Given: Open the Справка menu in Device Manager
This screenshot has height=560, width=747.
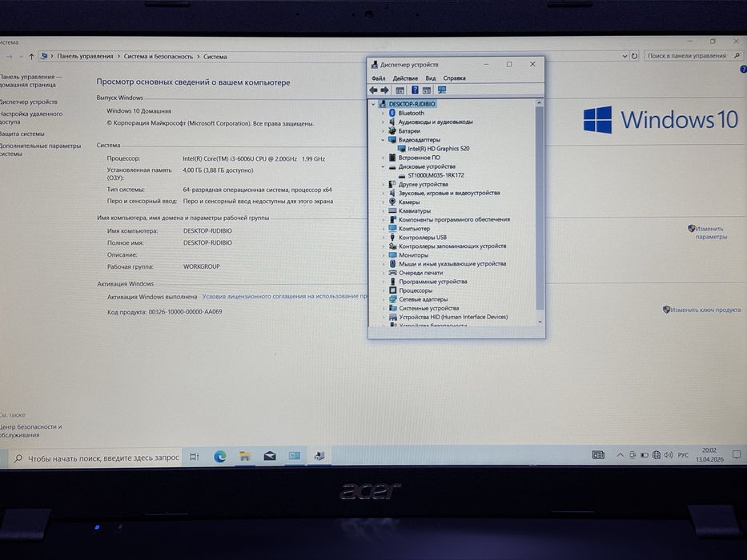Looking at the screenshot, I should (455, 78).
